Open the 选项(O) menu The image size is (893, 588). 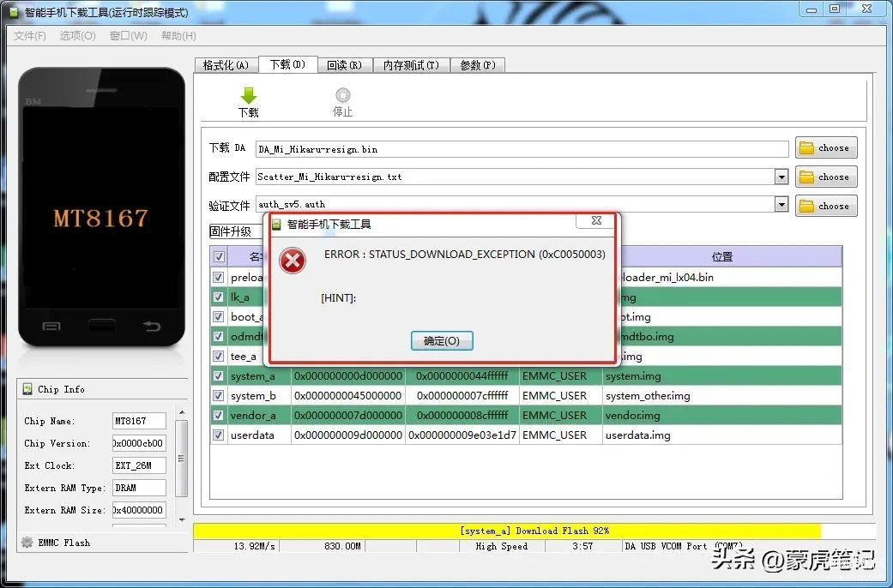click(77, 36)
